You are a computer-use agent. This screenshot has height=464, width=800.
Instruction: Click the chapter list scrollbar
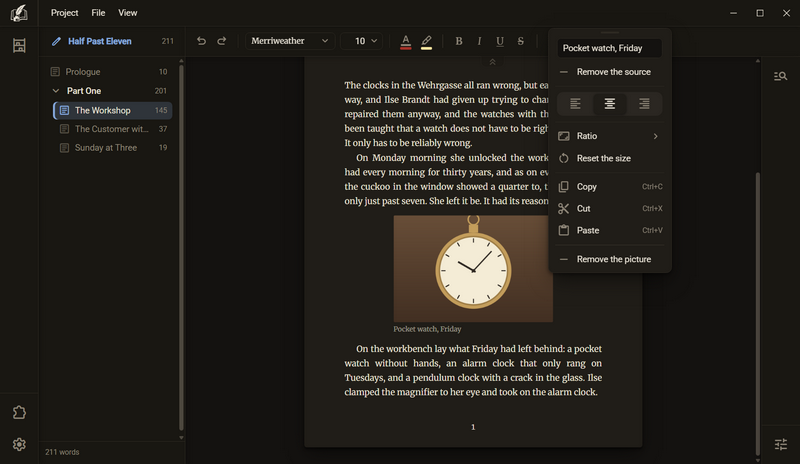181,248
